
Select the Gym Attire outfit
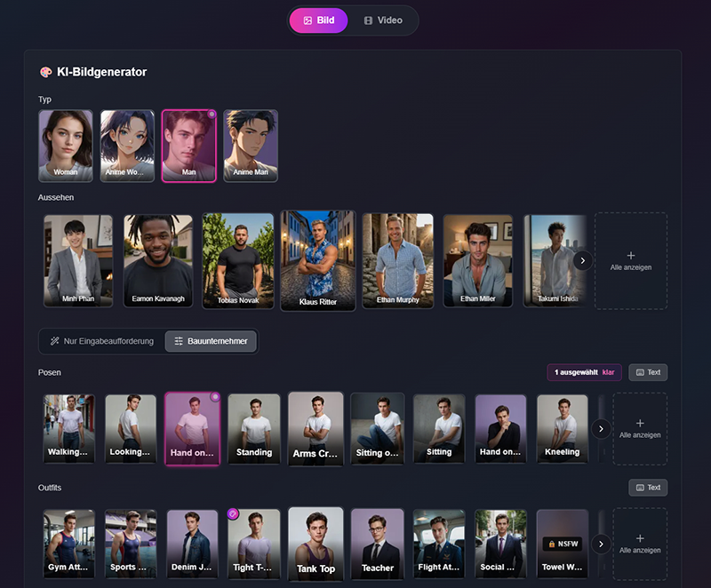coord(69,544)
